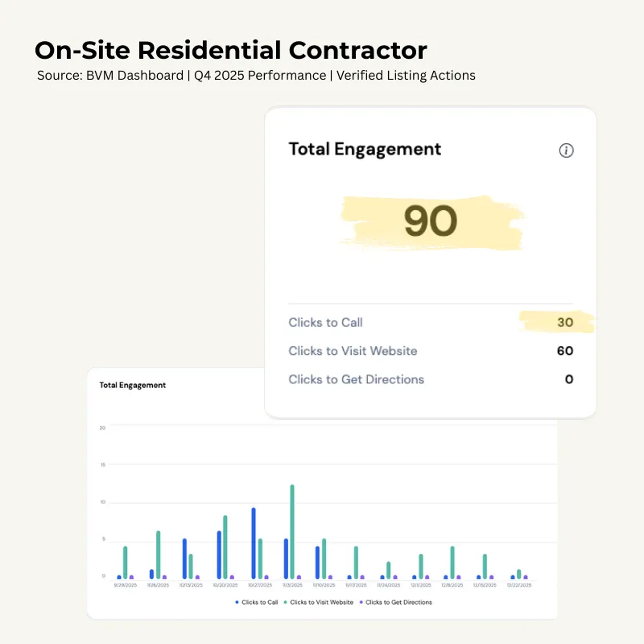This screenshot has width=644, height=644.
Task: Click the blue Clicks to Call legend dot
Action: [235, 601]
